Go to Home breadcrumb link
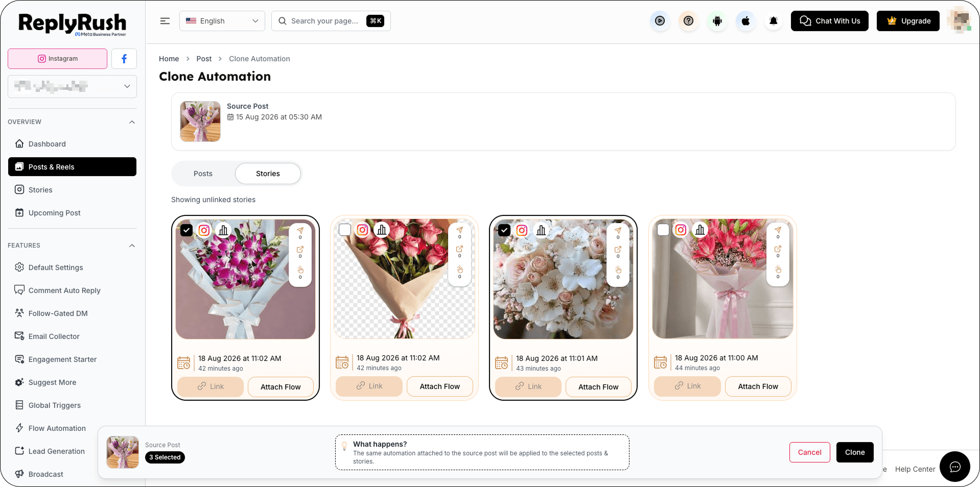This screenshot has width=980, height=487. (x=169, y=59)
